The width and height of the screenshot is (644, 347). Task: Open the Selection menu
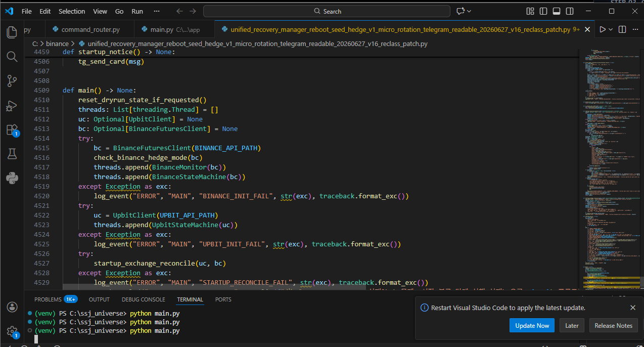(x=72, y=11)
